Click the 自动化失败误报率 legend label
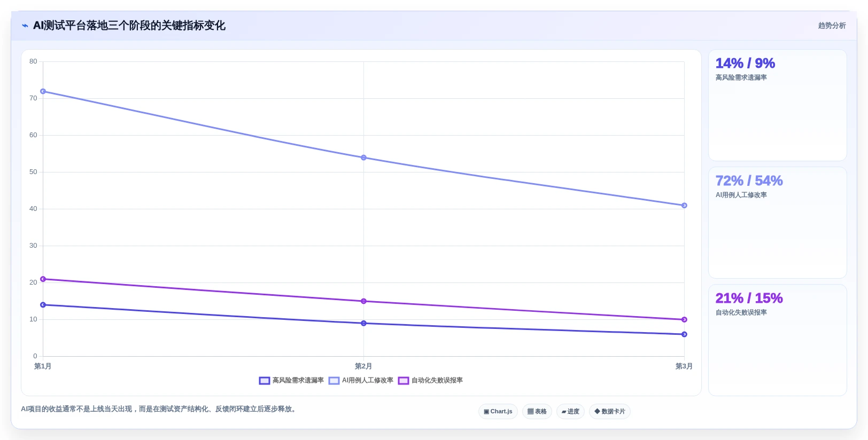This screenshot has height=440, width=868. [437, 381]
